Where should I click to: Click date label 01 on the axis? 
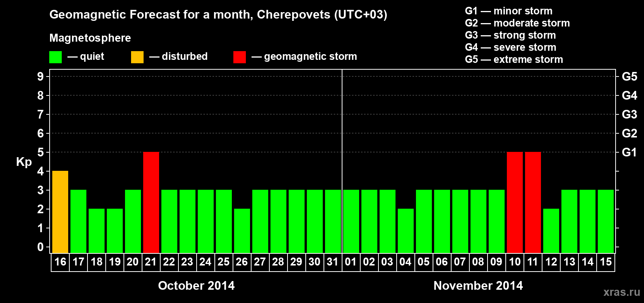click(351, 262)
